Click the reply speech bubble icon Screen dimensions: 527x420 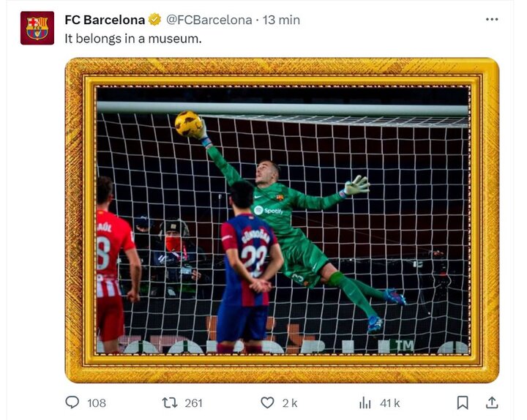72,402
